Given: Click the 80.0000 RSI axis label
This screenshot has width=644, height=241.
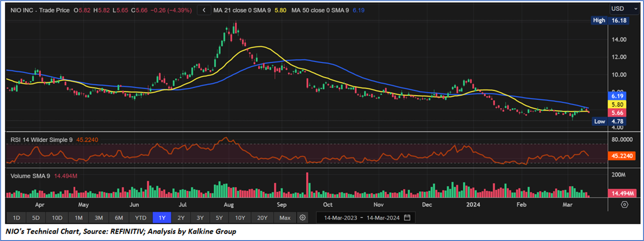Looking at the screenshot, I should pos(622,139).
